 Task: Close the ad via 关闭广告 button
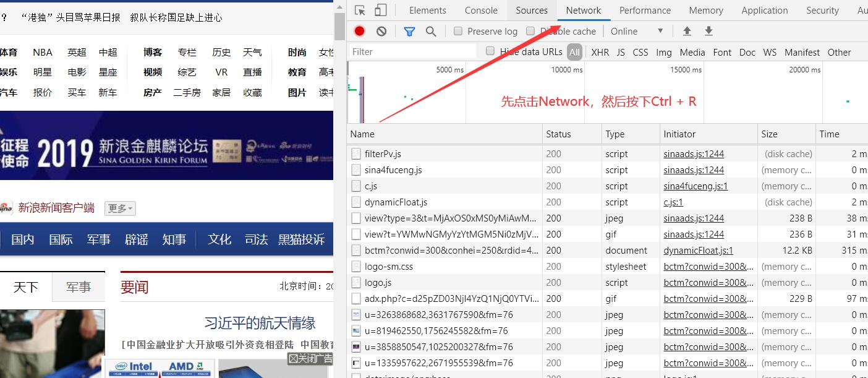310,359
